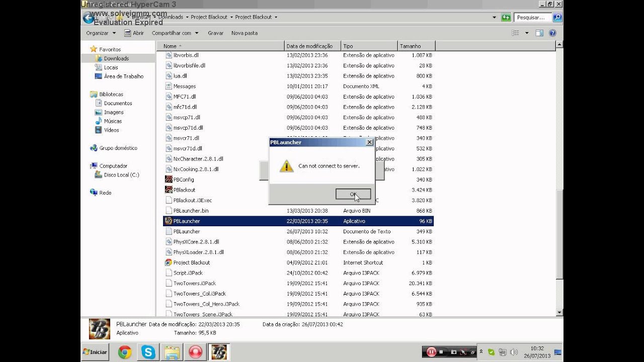
Task: Select Rede in navigation pane
Action: pyautogui.click(x=105, y=193)
